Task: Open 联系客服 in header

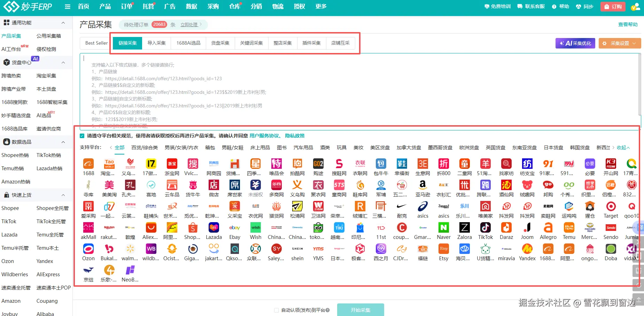Action: click(532, 7)
